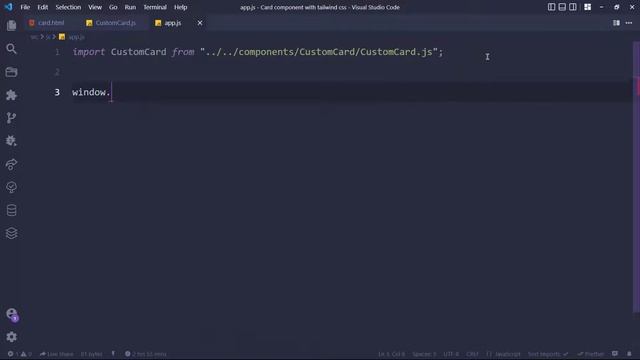640x360 pixels.
Task: Click the app.js breadcrumb segment
Action: point(72,37)
